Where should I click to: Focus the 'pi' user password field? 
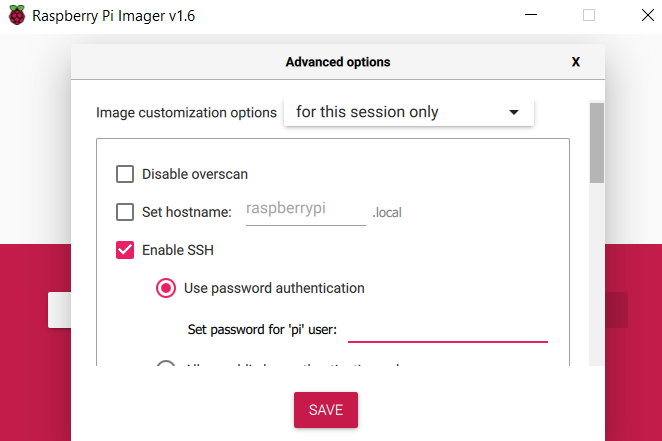[x=447, y=329]
